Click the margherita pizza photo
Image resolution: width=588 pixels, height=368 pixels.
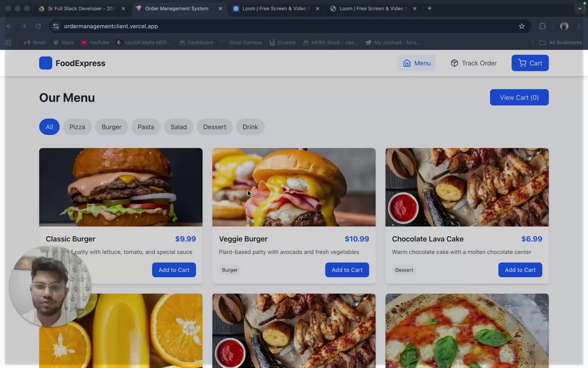tap(467, 331)
